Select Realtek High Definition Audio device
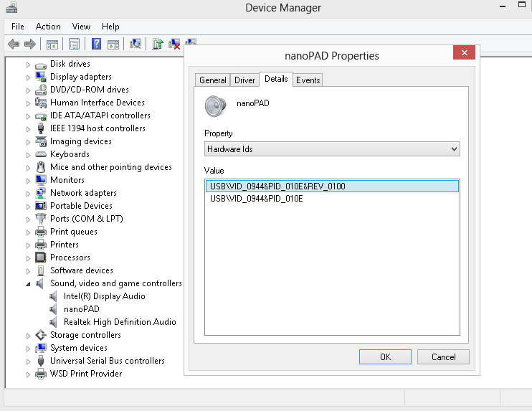 [x=119, y=322]
